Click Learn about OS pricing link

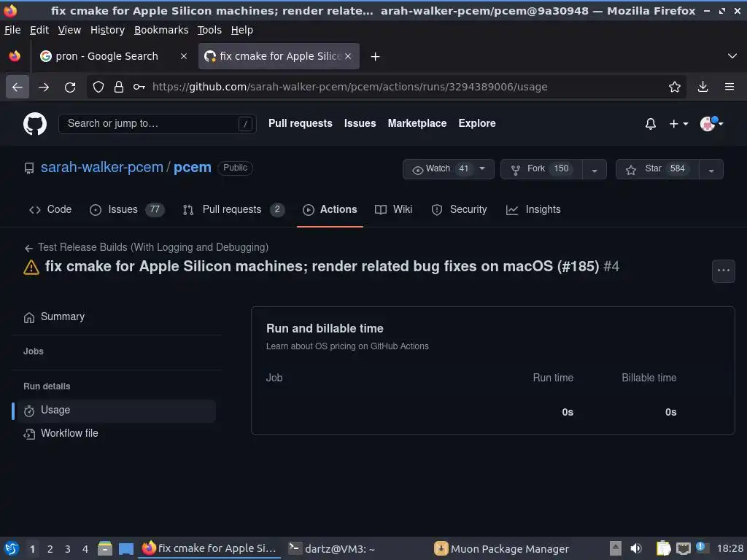(x=347, y=346)
